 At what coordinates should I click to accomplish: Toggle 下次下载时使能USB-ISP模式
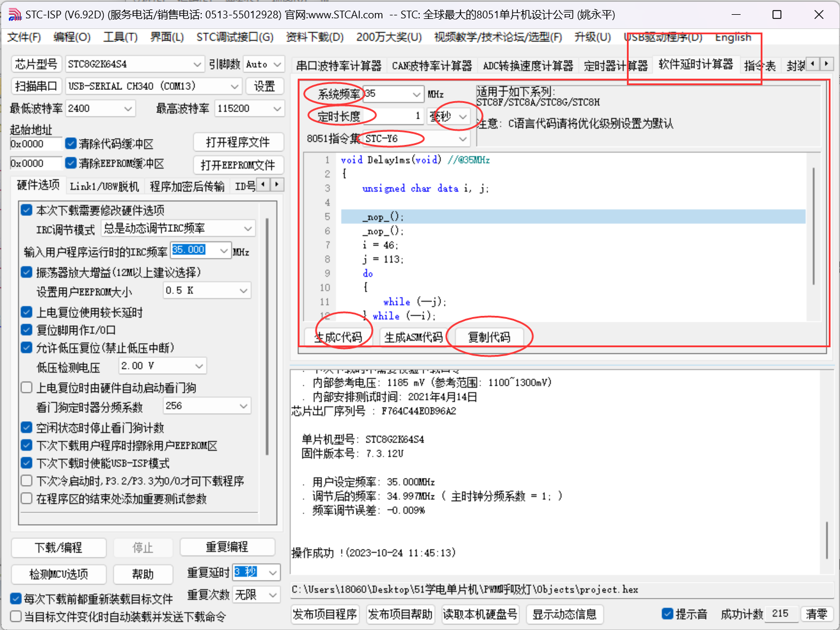pyautogui.click(x=27, y=463)
